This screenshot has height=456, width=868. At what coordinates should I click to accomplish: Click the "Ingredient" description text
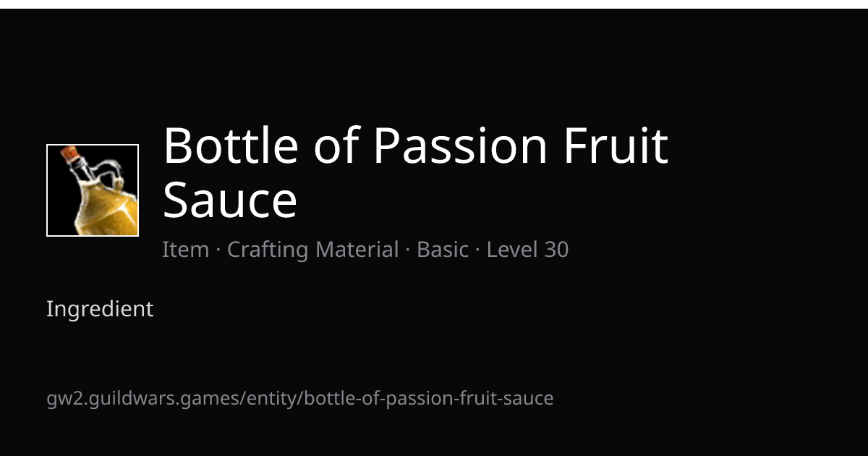coord(100,309)
